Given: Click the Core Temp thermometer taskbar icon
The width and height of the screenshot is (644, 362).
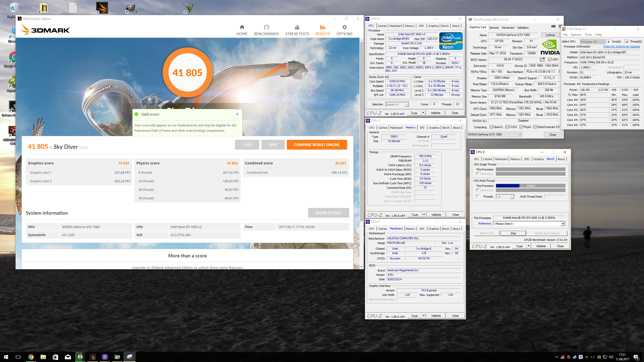Looking at the screenshot, I should (80, 357).
